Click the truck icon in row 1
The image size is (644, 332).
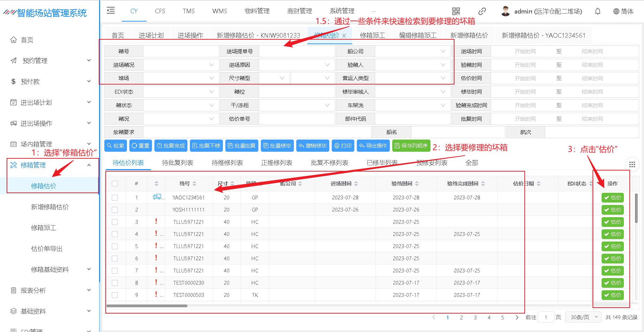(x=157, y=197)
